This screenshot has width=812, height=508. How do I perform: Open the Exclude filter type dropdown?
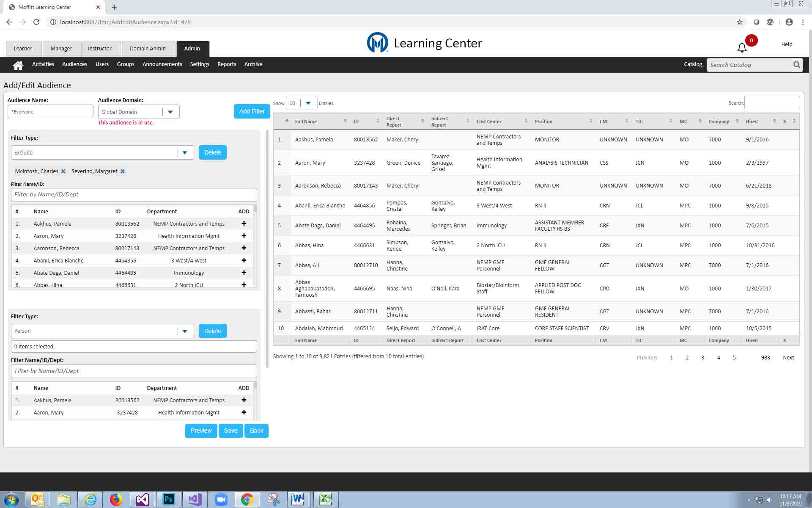[185, 153]
